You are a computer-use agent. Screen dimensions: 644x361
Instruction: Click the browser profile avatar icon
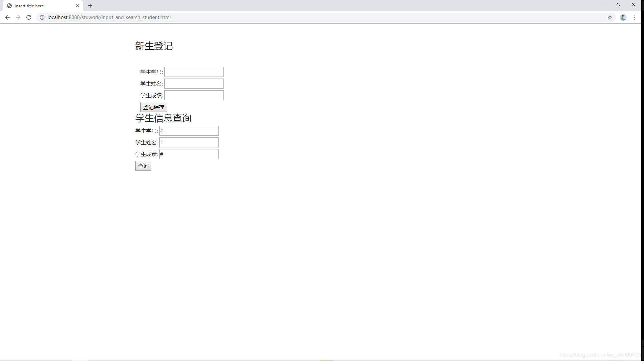click(624, 17)
